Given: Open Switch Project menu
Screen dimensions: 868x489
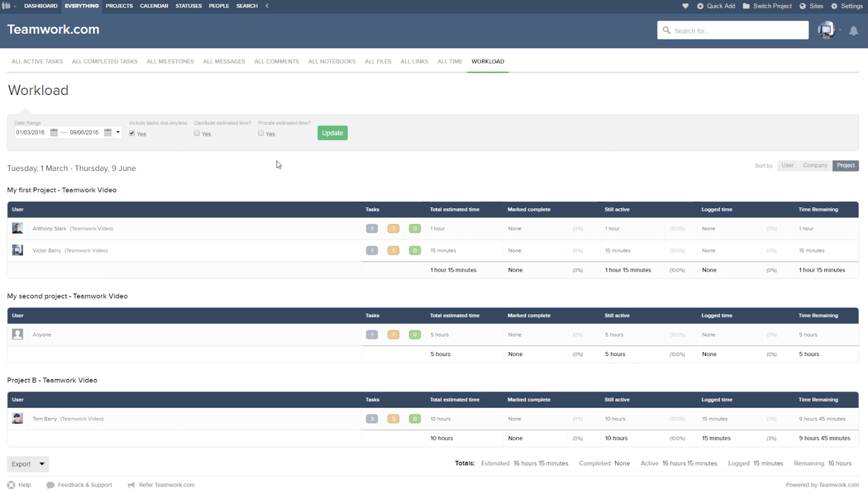Looking at the screenshot, I should 767,6.
